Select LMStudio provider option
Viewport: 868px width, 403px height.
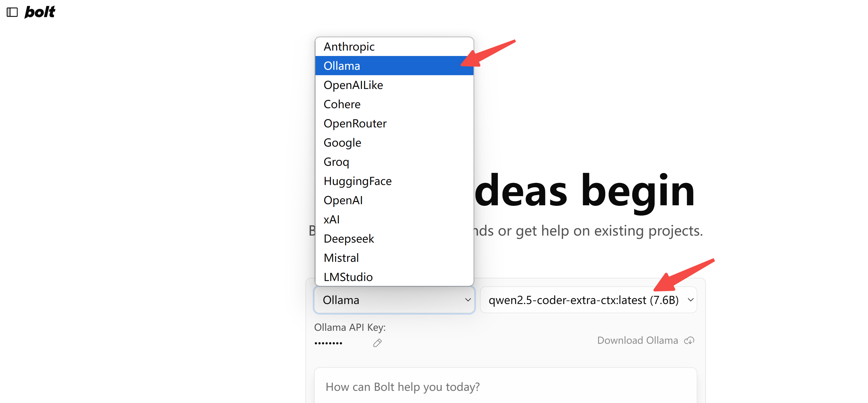click(348, 277)
